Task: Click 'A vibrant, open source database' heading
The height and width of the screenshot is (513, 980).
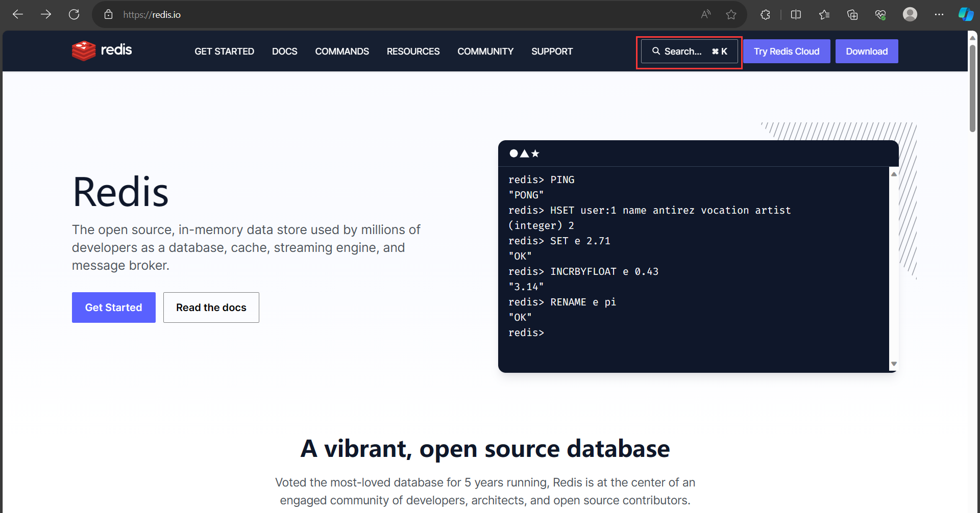Action: click(485, 449)
